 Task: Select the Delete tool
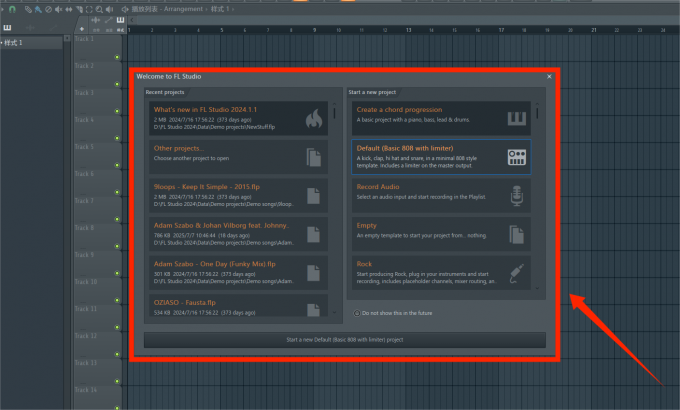[x=49, y=10]
